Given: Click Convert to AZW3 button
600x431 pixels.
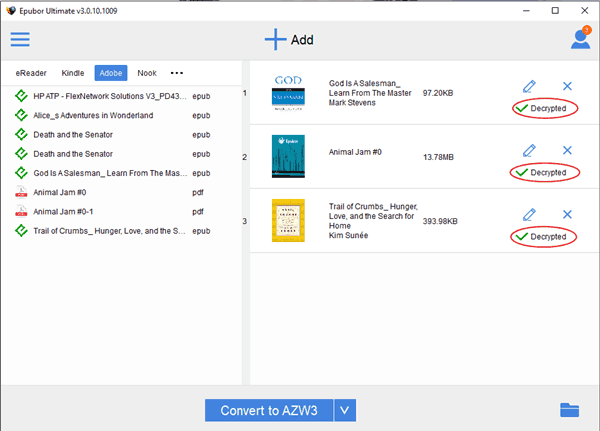Looking at the screenshot, I should tap(269, 410).
